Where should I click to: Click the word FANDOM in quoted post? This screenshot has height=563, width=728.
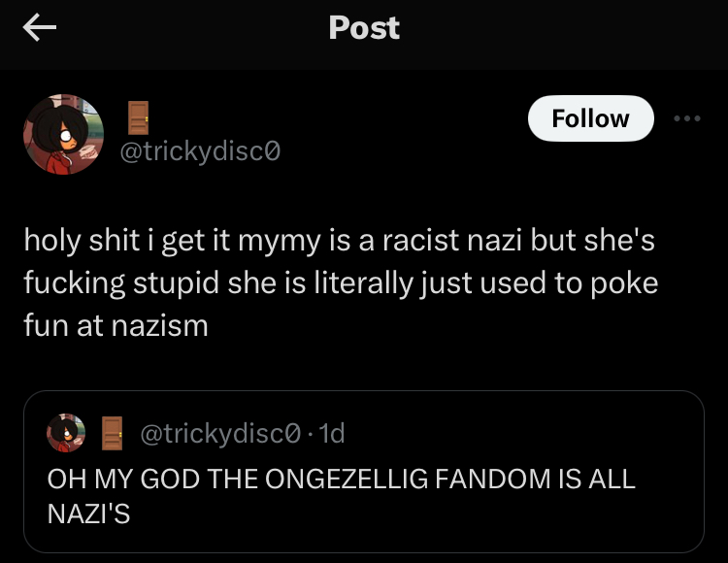pyautogui.click(x=492, y=479)
